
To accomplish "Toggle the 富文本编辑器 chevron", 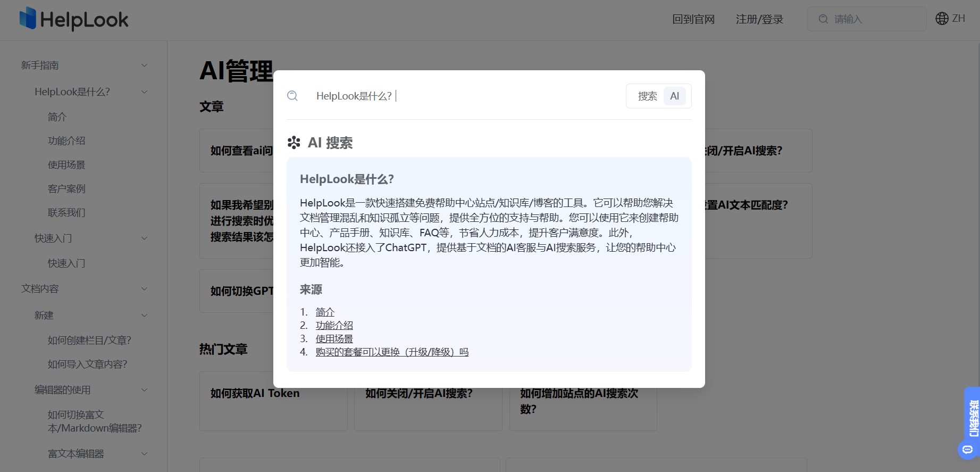I will click(144, 454).
